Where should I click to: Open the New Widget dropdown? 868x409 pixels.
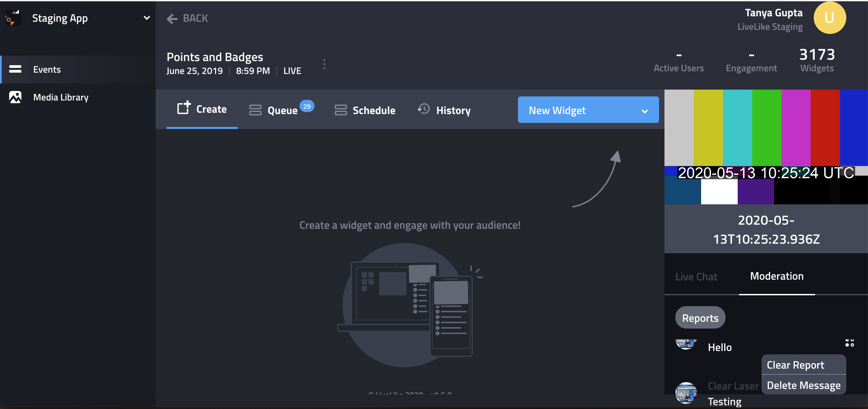588,110
